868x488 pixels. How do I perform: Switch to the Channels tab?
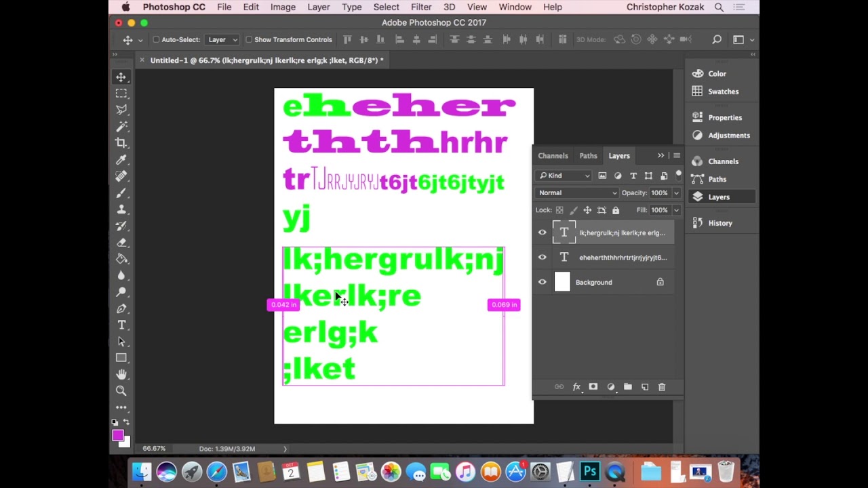tap(553, 156)
